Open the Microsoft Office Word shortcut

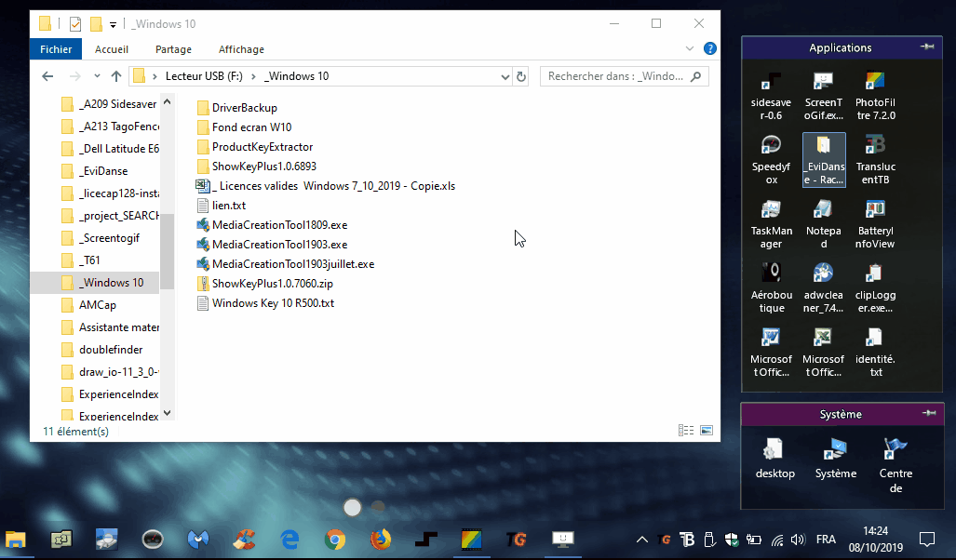pos(772,353)
